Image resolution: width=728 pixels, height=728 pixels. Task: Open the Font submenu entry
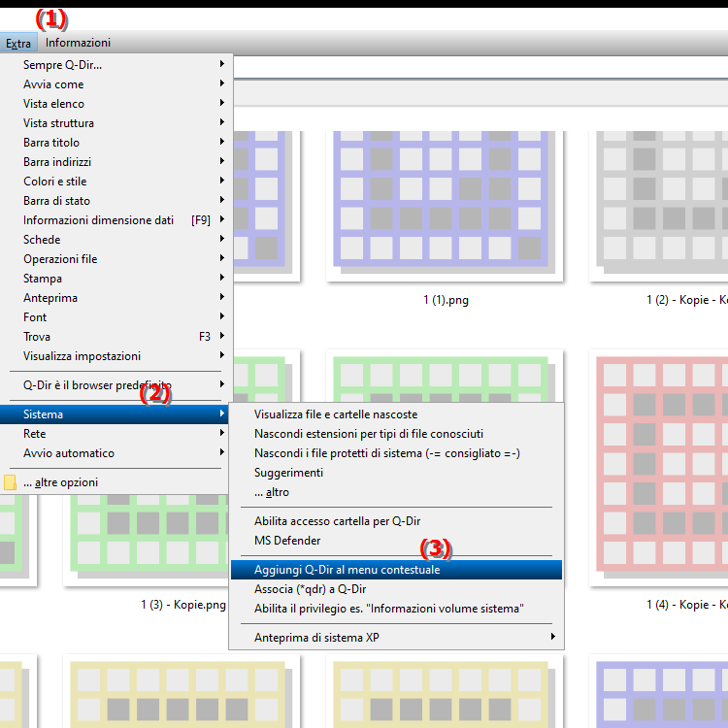[x=116, y=317]
